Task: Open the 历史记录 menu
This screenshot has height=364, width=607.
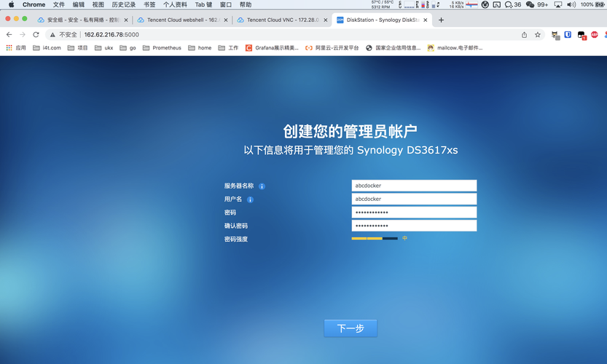Action: pos(124,4)
